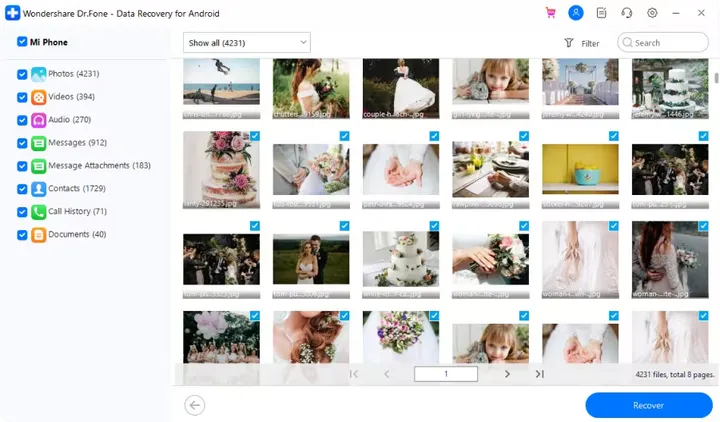The height and width of the screenshot is (422, 720).
Task: Uncheck the Videos (394) checkbox
Action: point(22,97)
